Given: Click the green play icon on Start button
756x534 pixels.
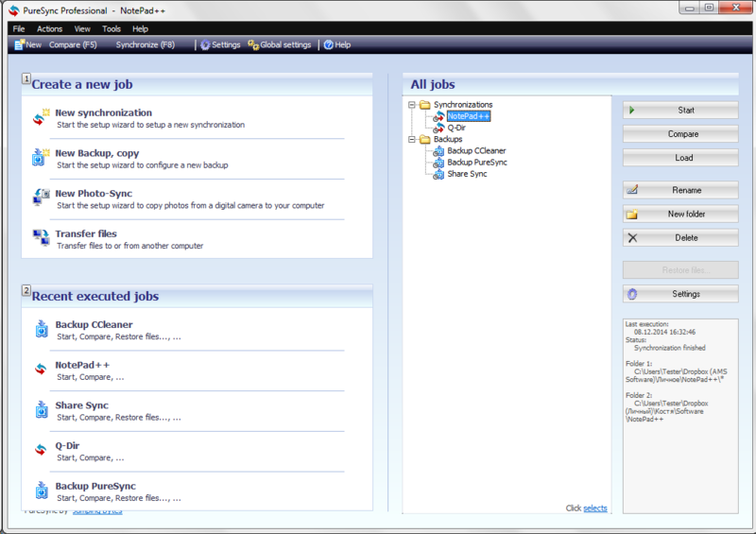Looking at the screenshot, I should [x=631, y=111].
